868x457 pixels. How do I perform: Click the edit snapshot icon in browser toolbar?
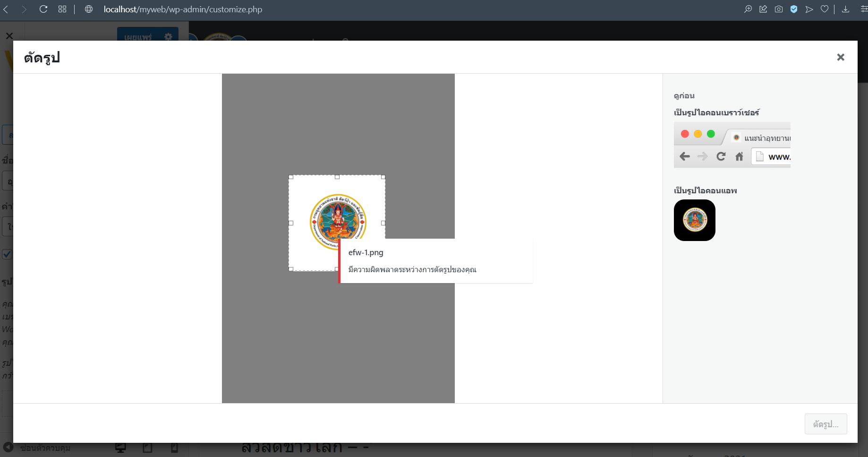tap(763, 9)
